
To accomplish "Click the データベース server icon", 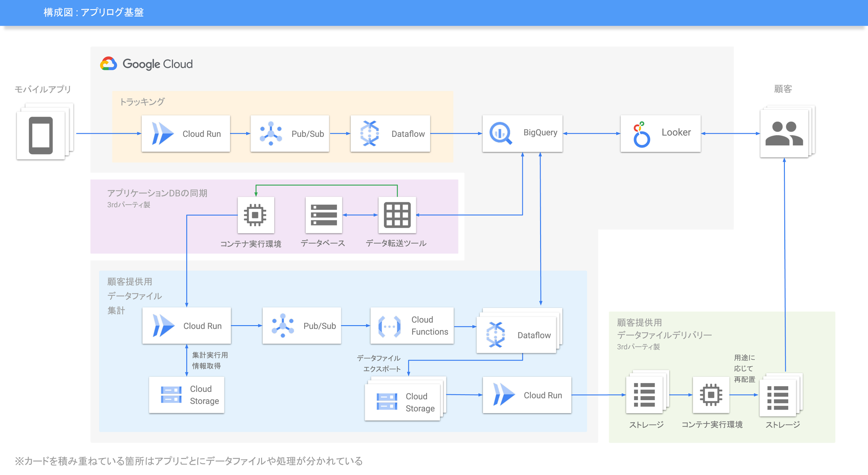I will pyautogui.click(x=324, y=215).
